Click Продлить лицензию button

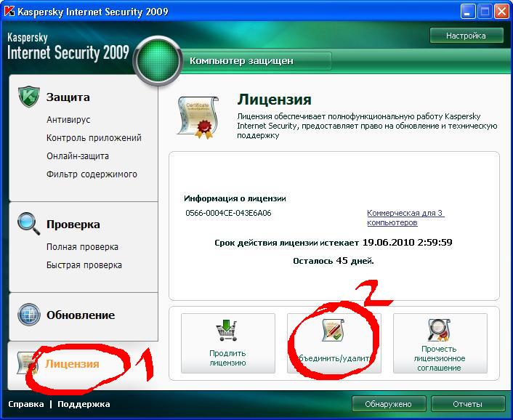[228, 343]
